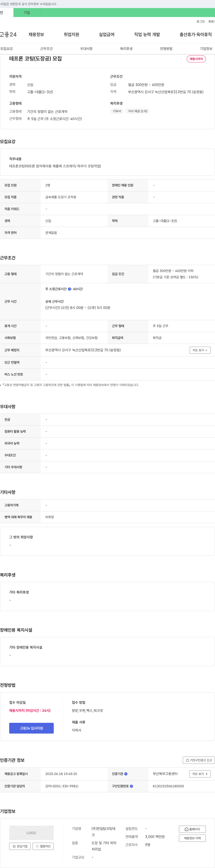Open the company 홈페이지 button
The height and width of the screenshot is (868, 215).
pos(192,829)
